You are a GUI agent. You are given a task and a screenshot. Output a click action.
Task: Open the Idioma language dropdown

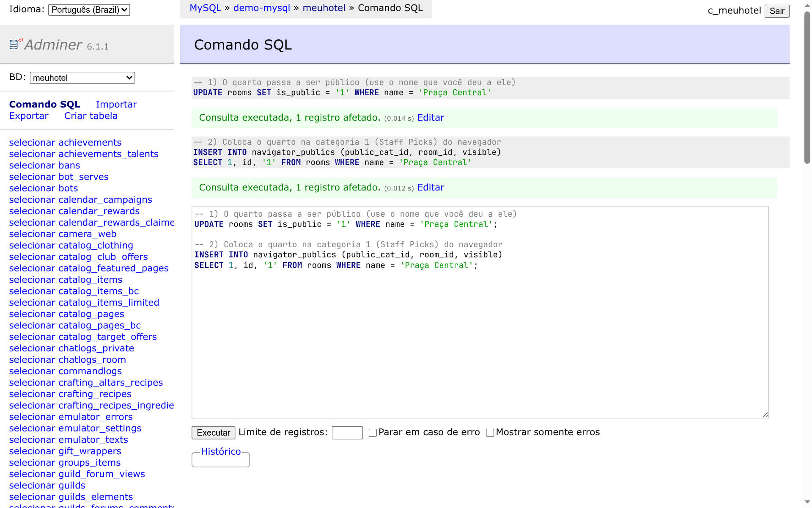point(89,10)
